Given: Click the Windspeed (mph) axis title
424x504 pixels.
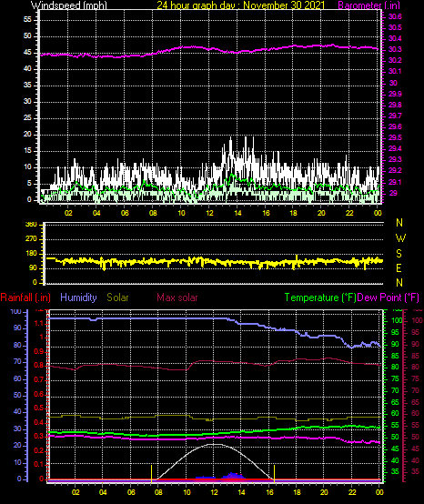Looking at the screenshot, I should coord(69,5).
